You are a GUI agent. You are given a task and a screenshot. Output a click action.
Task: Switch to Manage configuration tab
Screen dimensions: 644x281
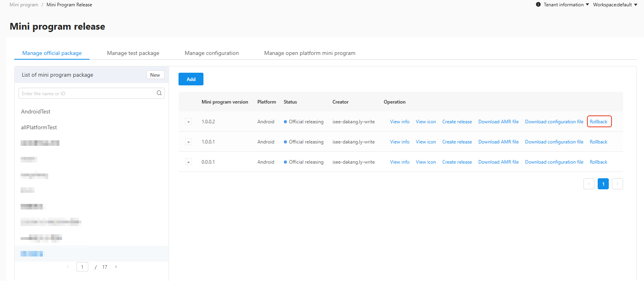(212, 53)
